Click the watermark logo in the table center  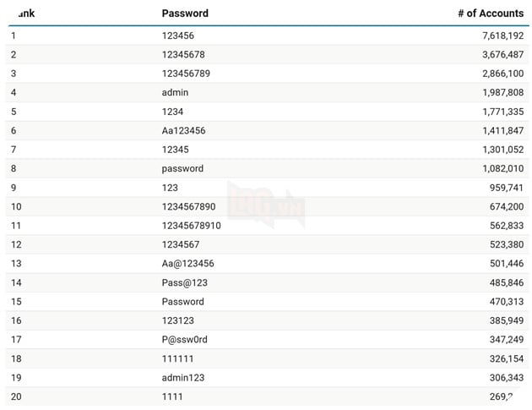pyautogui.click(x=266, y=205)
